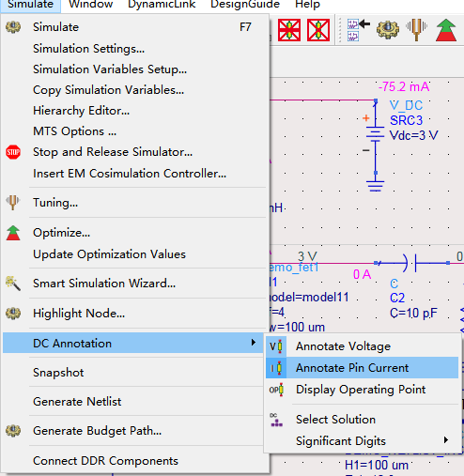Open the Window menu
This screenshot has width=464, height=476.
point(91,5)
